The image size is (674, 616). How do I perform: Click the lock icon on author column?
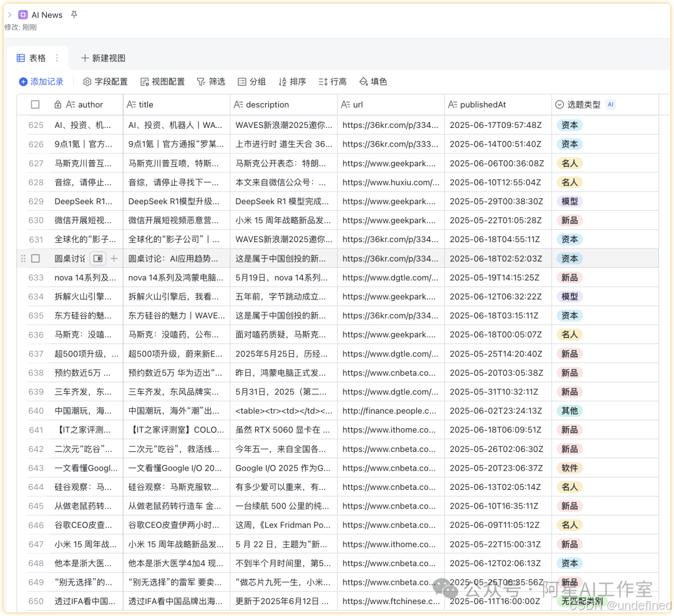(57, 104)
